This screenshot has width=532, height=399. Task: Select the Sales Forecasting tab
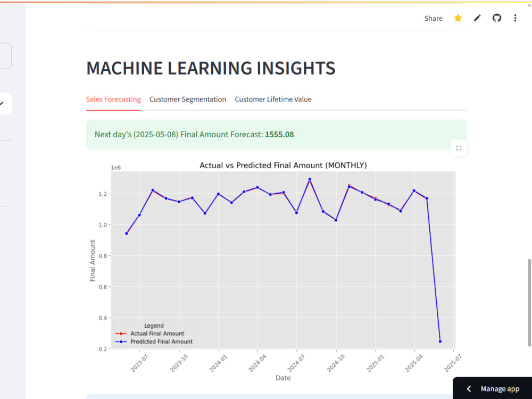coord(113,99)
